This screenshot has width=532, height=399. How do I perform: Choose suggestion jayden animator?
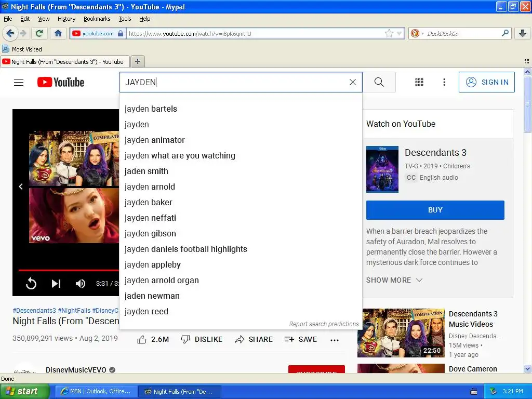pyautogui.click(x=241, y=140)
